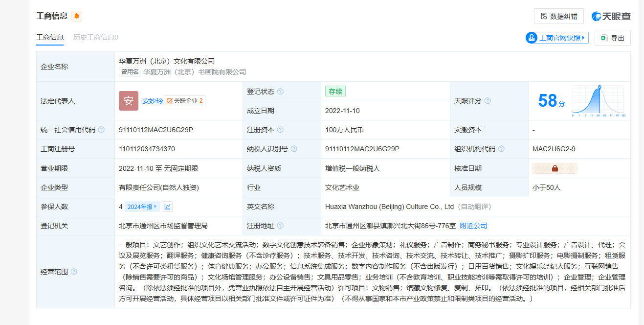This screenshot has height=325, width=644.
Task: Click help icon beside 天眼评分
Action: 488,101
